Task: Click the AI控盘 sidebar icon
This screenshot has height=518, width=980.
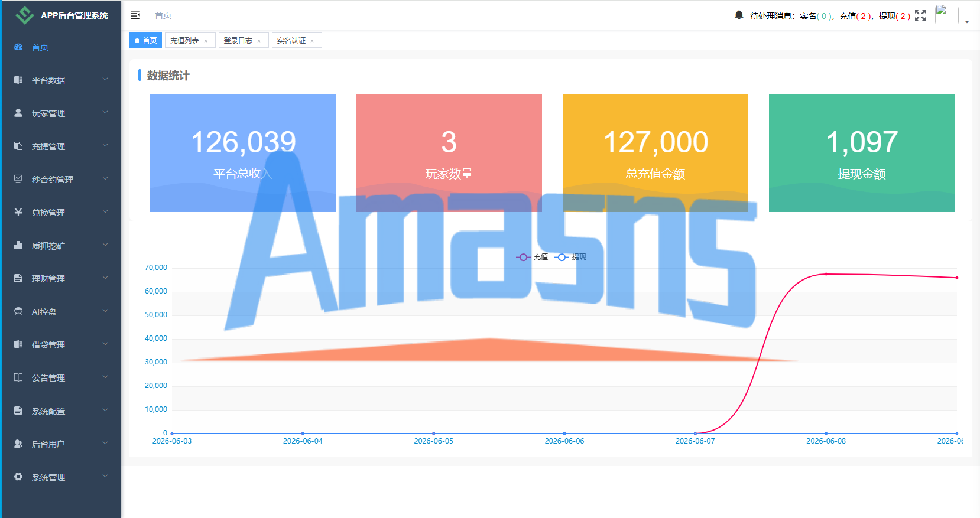Action: [x=18, y=311]
